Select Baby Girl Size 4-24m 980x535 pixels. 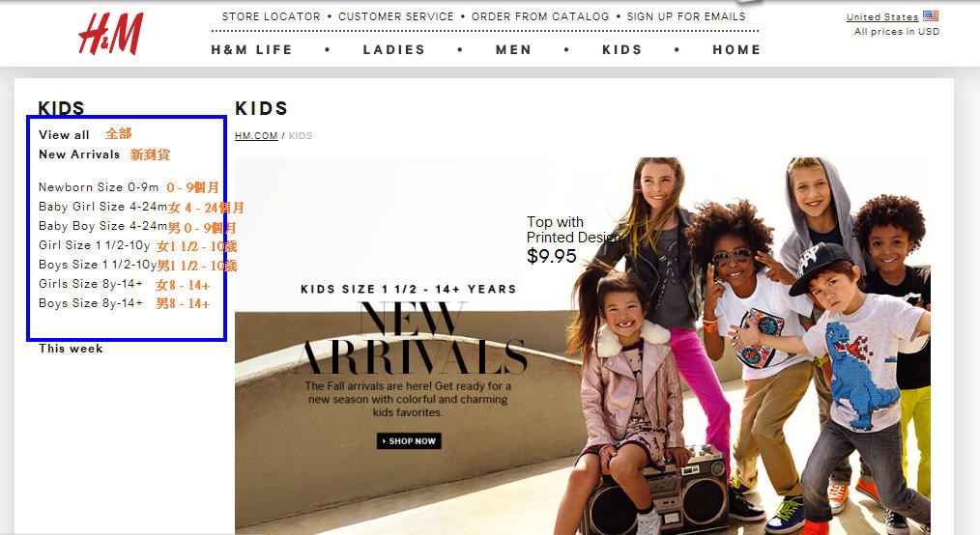click(102, 207)
